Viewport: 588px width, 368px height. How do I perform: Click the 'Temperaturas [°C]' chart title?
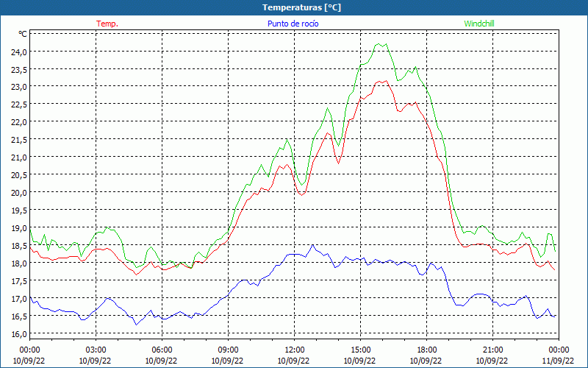click(x=301, y=7)
